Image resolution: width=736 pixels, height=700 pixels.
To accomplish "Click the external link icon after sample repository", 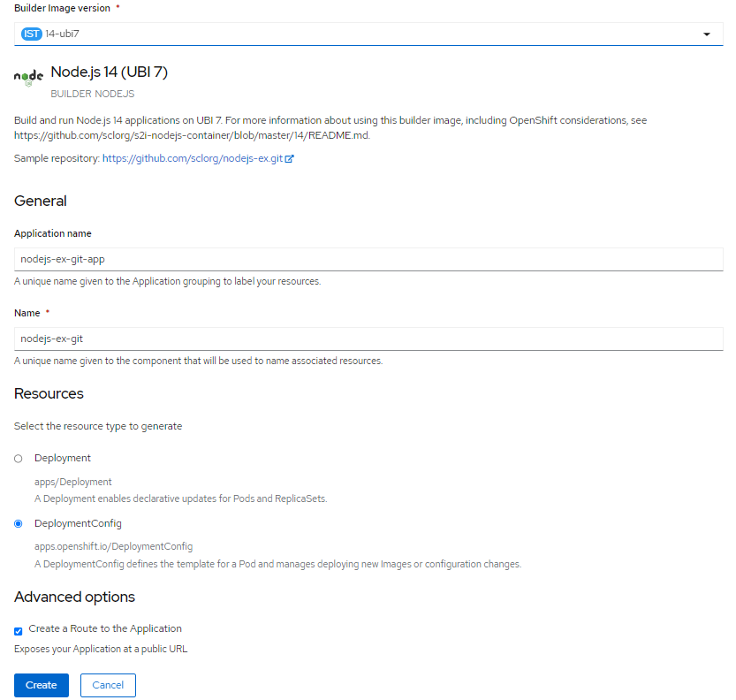I will (x=289, y=159).
